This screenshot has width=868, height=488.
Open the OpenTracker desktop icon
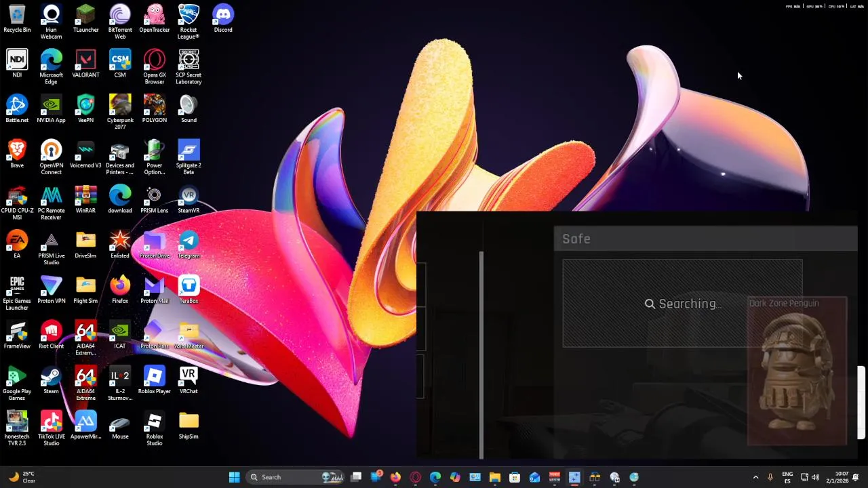click(155, 19)
